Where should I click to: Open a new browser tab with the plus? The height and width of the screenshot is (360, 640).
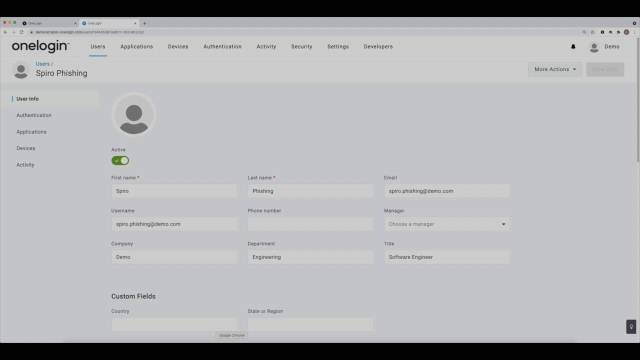pyautogui.click(x=144, y=23)
